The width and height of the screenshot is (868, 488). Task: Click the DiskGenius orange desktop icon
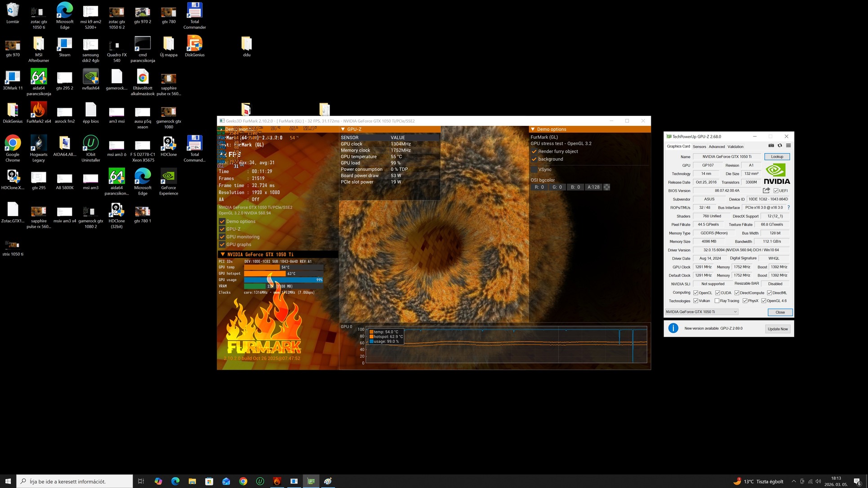[194, 44]
